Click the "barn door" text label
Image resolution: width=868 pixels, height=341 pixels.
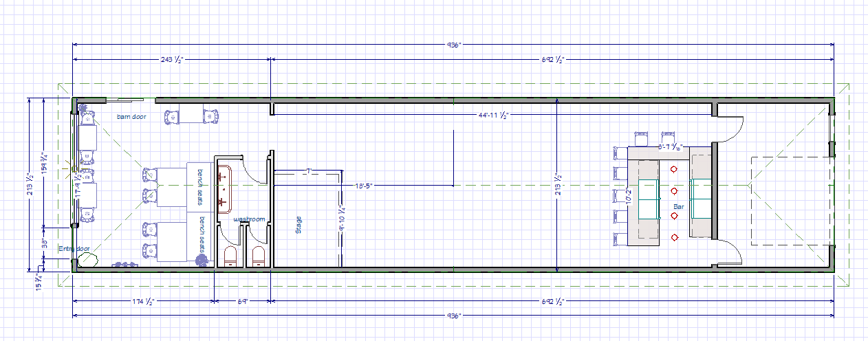coord(131,117)
